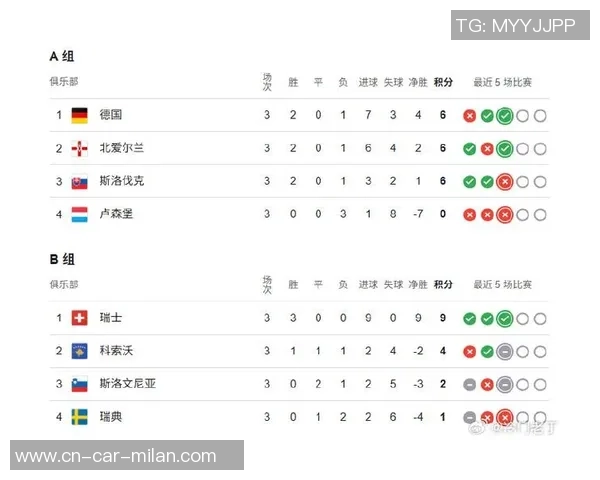
Task: Click the A 组 group heading
Action: tap(62, 56)
